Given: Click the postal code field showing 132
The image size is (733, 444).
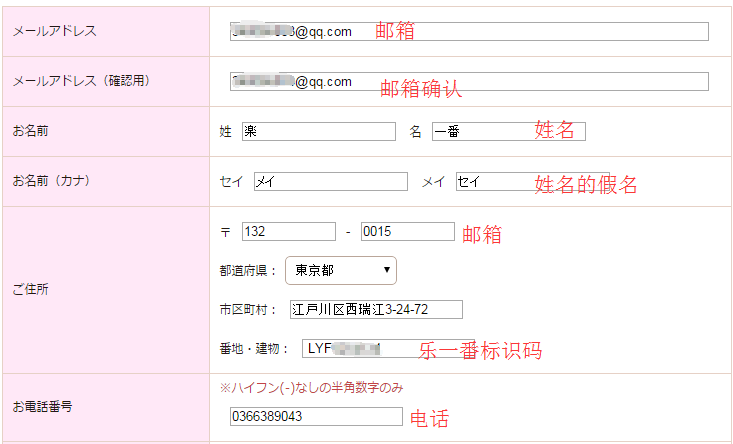Looking at the screenshot, I should (288, 232).
